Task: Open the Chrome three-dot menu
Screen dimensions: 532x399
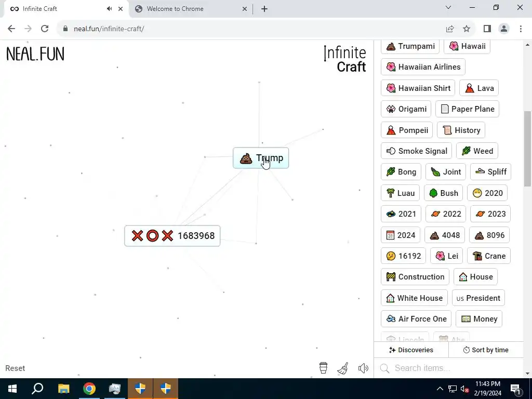Action: coord(521,29)
